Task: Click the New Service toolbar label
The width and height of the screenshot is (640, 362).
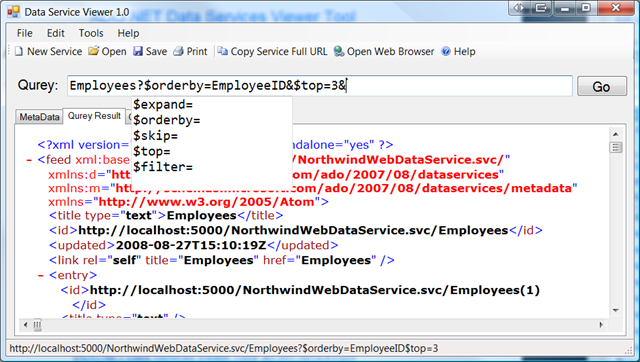Action: click(54, 51)
